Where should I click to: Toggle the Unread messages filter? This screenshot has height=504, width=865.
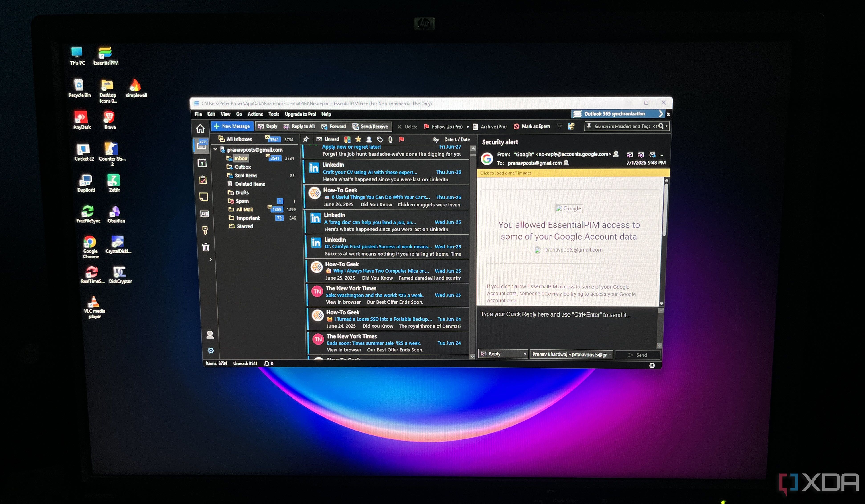click(x=328, y=139)
